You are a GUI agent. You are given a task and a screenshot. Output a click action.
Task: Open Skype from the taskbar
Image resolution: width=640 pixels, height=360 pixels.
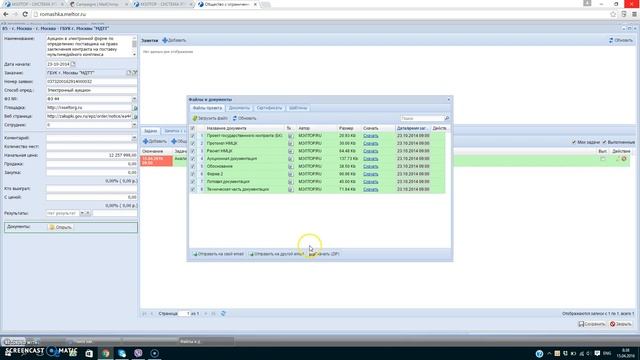pyautogui.click(x=122, y=353)
